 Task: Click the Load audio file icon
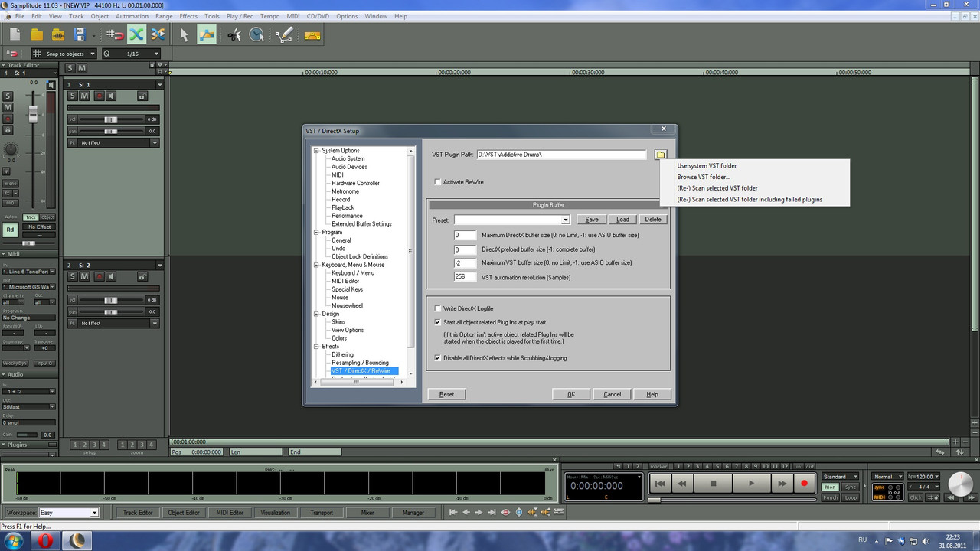pos(58,34)
